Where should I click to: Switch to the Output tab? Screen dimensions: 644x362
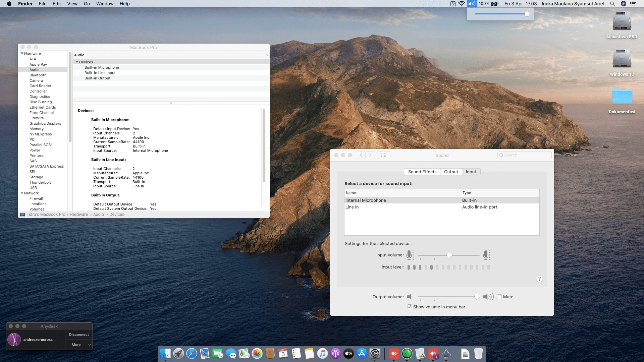click(x=451, y=172)
